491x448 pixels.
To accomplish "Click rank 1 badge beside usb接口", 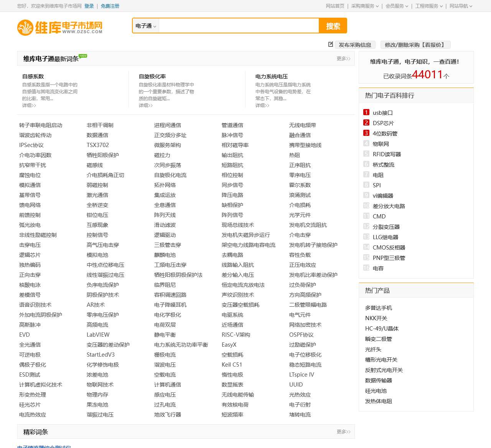I will (366, 112).
